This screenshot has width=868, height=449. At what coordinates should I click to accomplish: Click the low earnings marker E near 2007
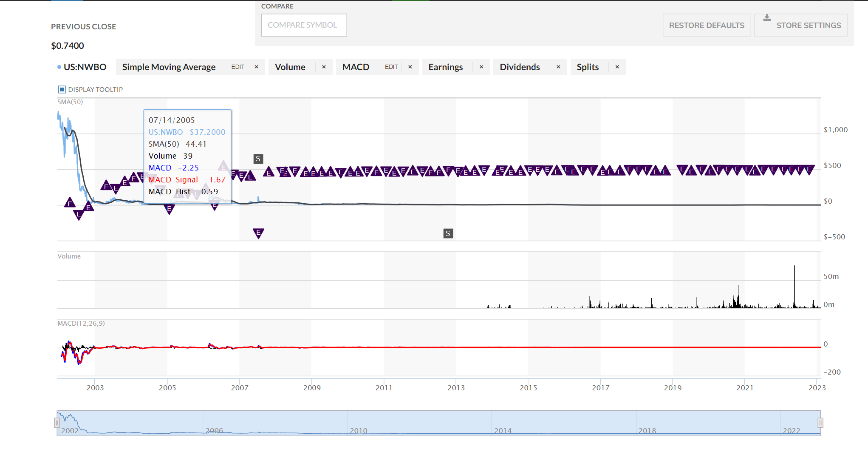click(258, 233)
